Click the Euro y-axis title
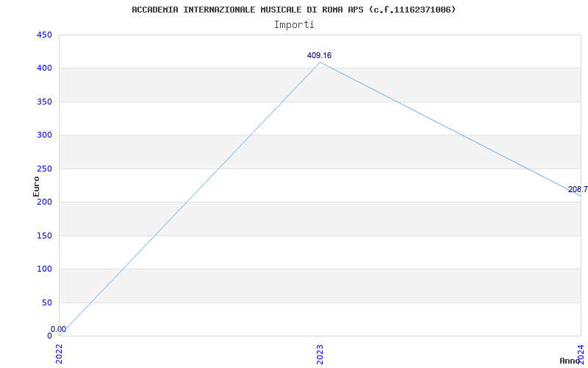This screenshot has height=368, width=588. click(x=36, y=186)
